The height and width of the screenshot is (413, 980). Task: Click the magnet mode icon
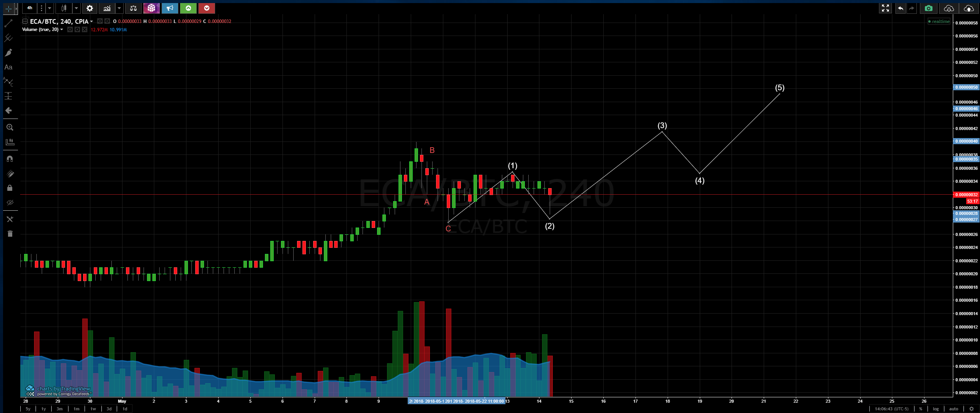tap(10, 158)
